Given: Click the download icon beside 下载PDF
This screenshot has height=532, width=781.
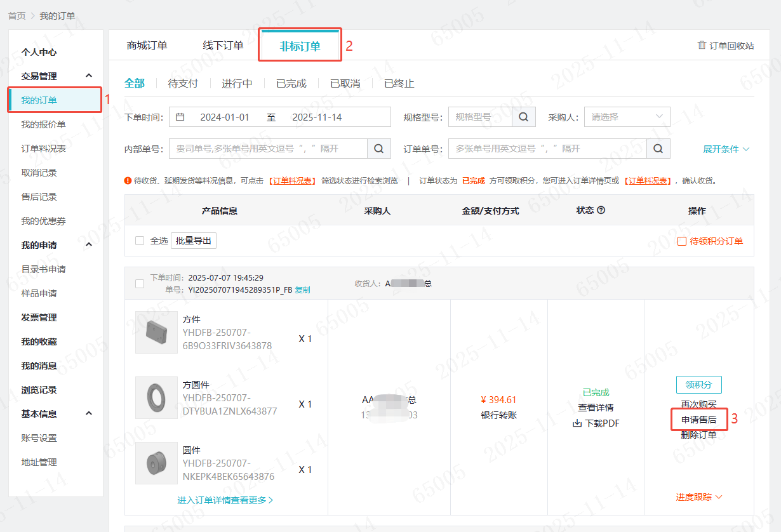Looking at the screenshot, I should 577,423.
